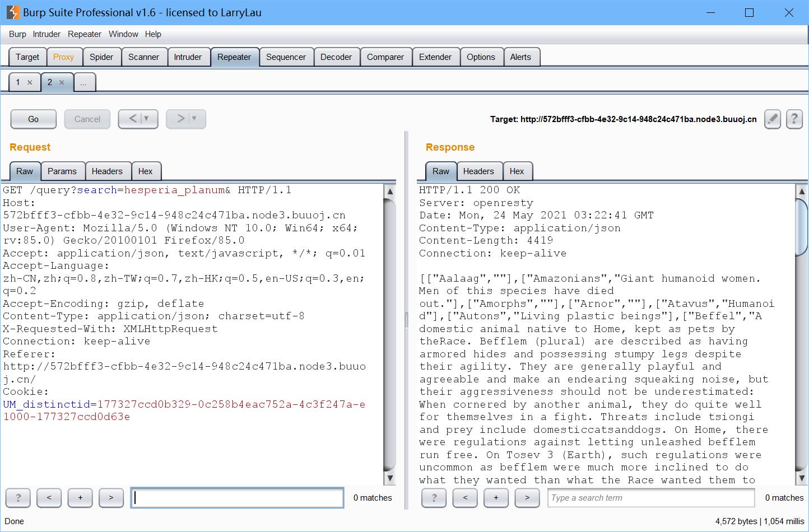Switch to the Scanner tab
The image size is (809, 532).
[143, 57]
